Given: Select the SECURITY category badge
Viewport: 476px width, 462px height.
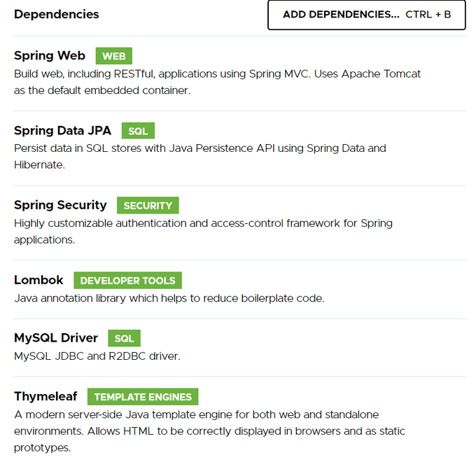Looking at the screenshot, I should click(148, 206).
